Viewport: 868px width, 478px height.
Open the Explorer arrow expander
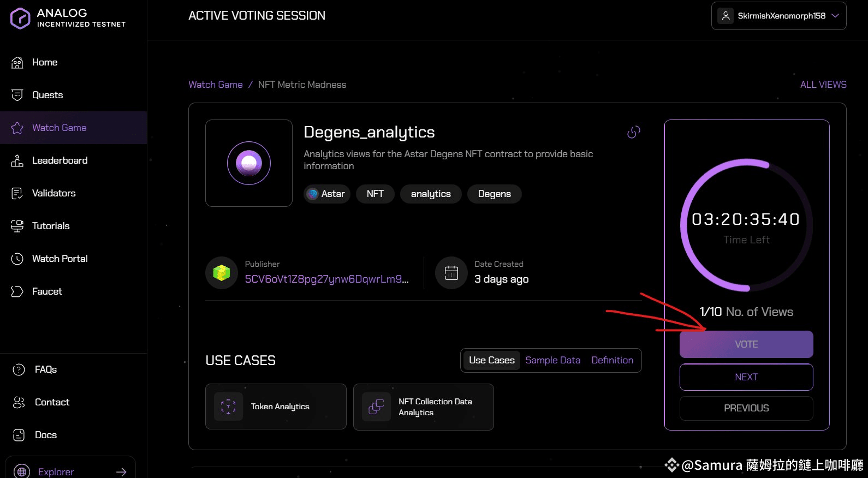121,471
